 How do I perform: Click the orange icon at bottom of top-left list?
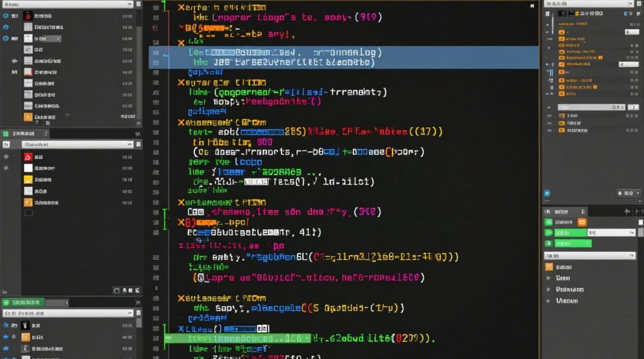pyautogui.click(x=28, y=116)
